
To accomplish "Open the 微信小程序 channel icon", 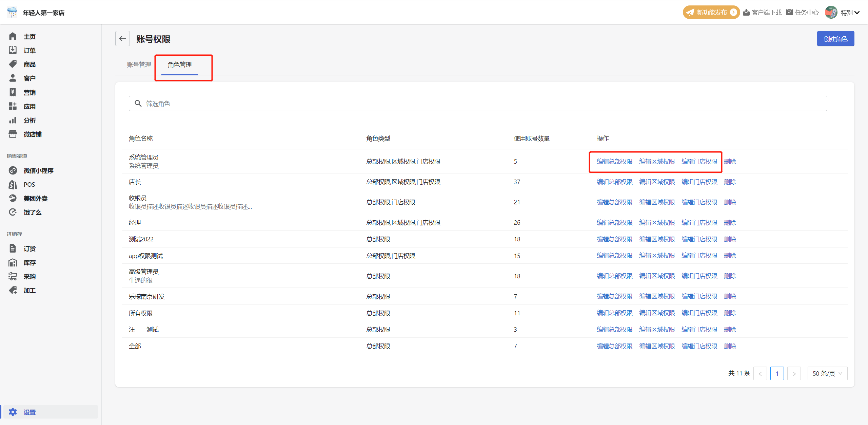I will (13, 170).
